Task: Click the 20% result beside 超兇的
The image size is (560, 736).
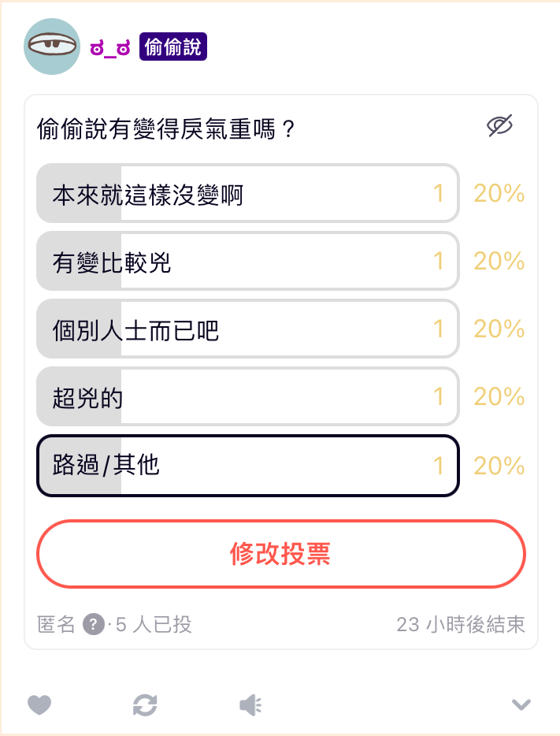Action: [x=499, y=396]
